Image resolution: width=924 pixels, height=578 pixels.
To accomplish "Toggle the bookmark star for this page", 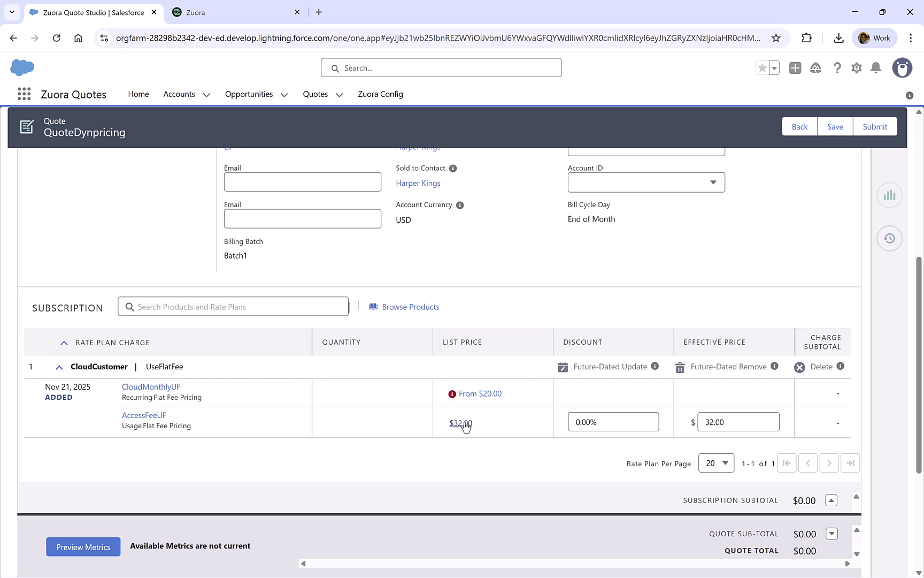I will (775, 38).
